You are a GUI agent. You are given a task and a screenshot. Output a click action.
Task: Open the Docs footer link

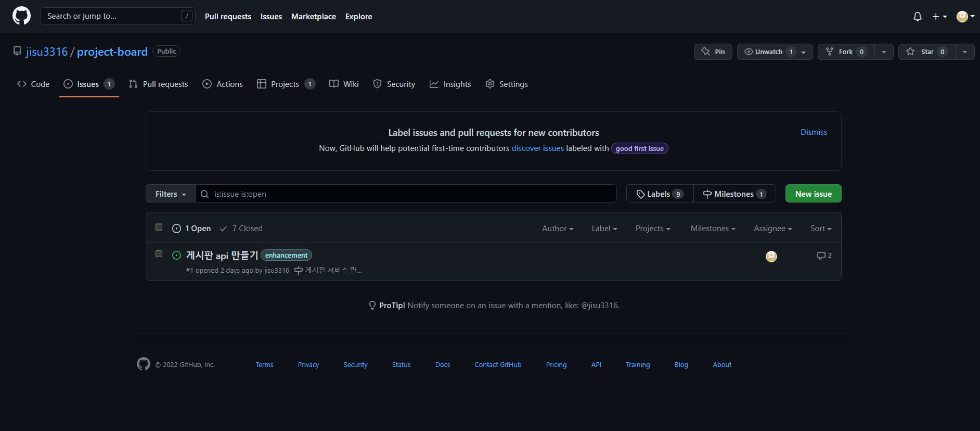point(443,364)
